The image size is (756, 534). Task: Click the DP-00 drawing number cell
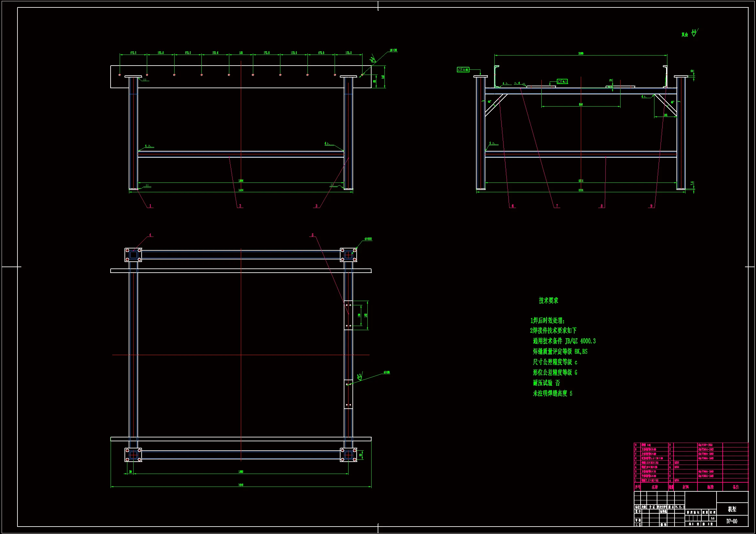pos(732,521)
